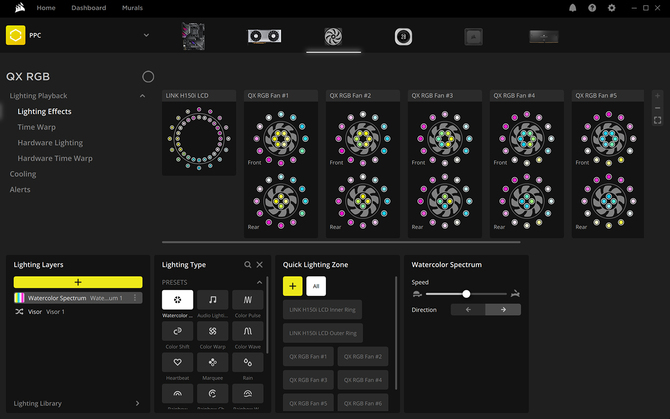Click the QX RGB Fan #3 preview header

(445, 96)
